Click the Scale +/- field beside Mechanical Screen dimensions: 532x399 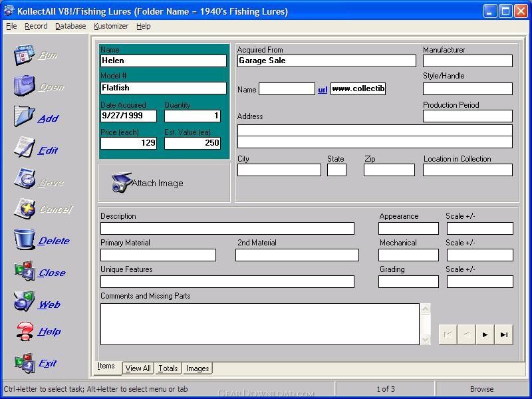click(x=480, y=255)
